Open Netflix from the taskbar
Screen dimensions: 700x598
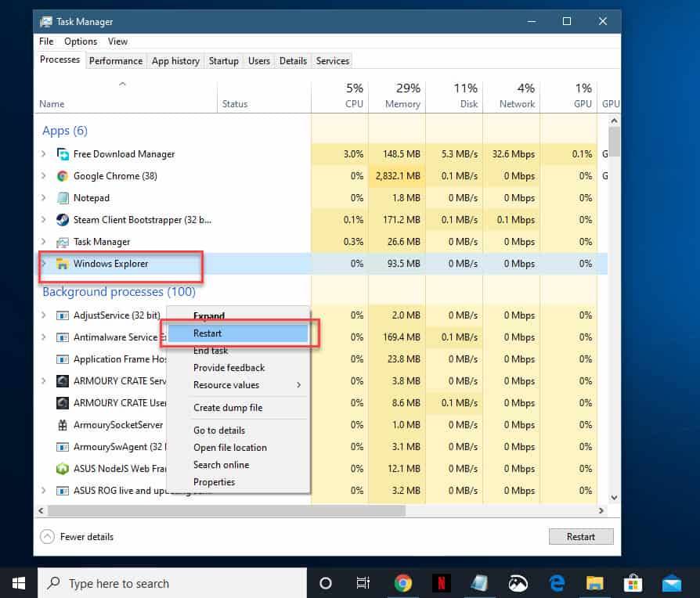[x=441, y=583]
